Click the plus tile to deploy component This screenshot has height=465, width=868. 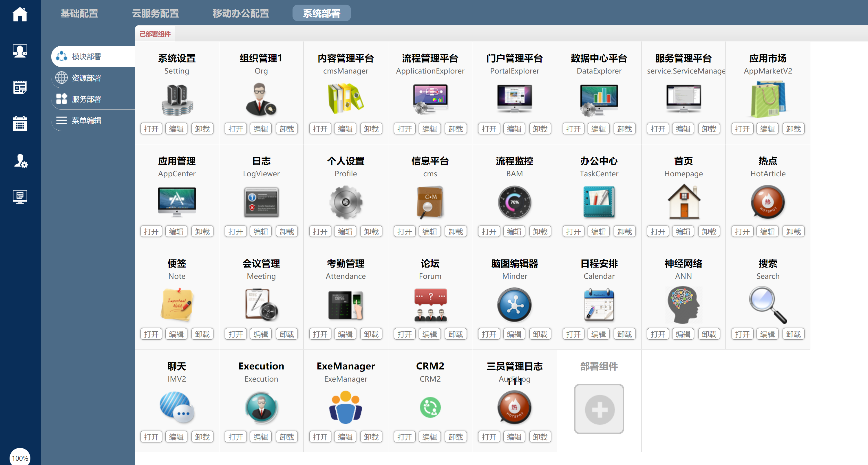point(599,409)
